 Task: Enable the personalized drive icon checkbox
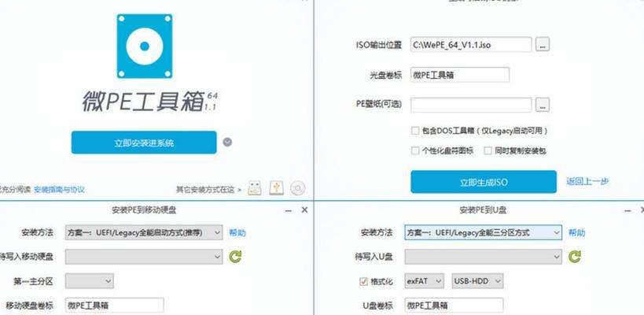tap(415, 150)
